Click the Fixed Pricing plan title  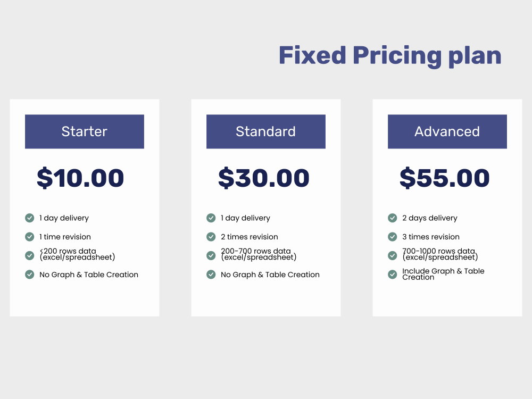pos(390,56)
